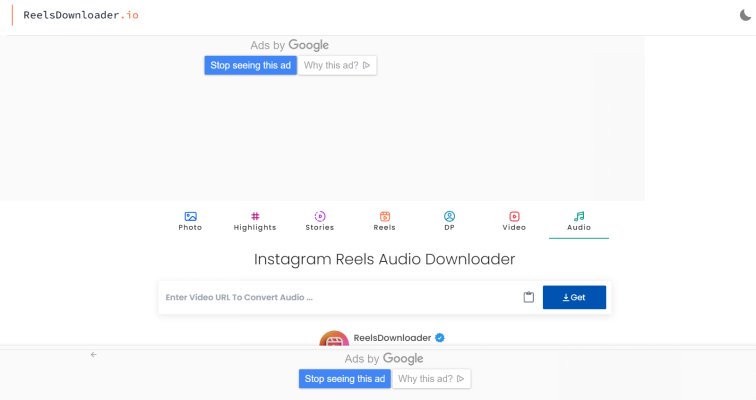Focus the video URL input field
The height and width of the screenshot is (400, 756).
click(x=340, y=297)
